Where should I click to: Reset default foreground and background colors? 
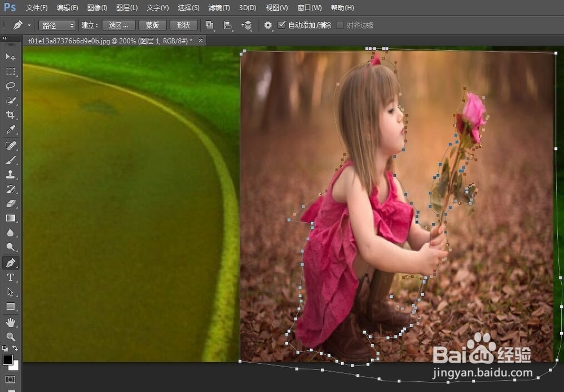tap(5, 348)
